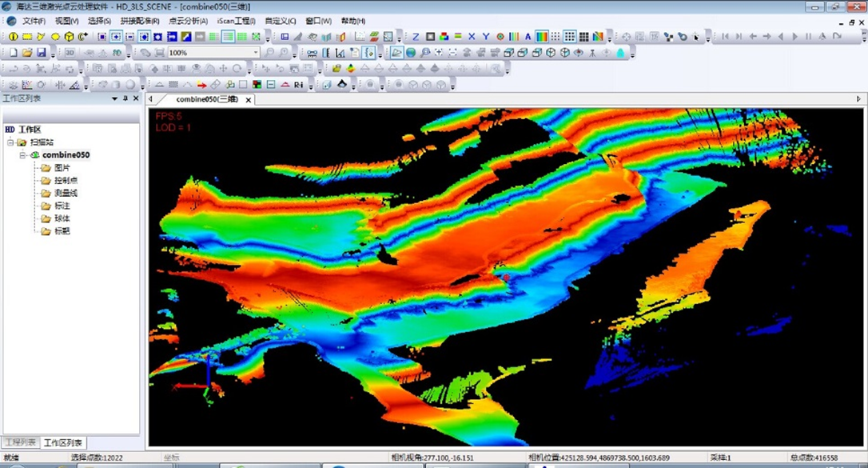Image resolution: width=868 pixels, height=468 pixels.
Task: Select the 测量线 folder in tree
Action: click(66, 194)
